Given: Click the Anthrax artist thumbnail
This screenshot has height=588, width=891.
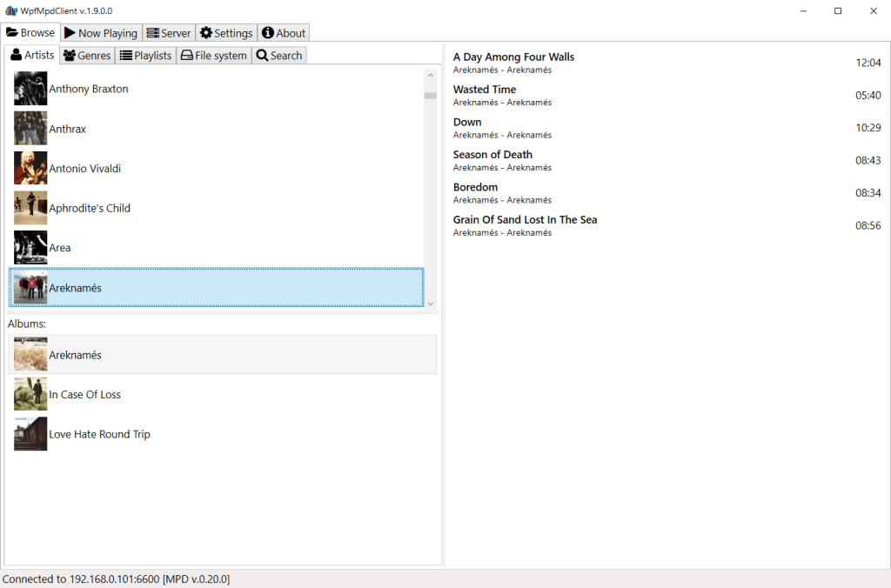Looking at the screenshot, I should [x=30, y=128].
